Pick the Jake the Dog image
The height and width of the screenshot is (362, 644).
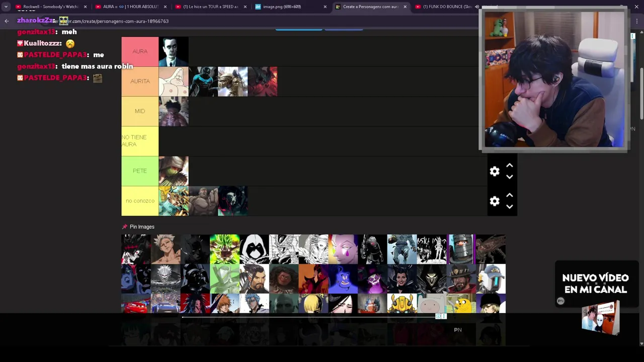461,304
